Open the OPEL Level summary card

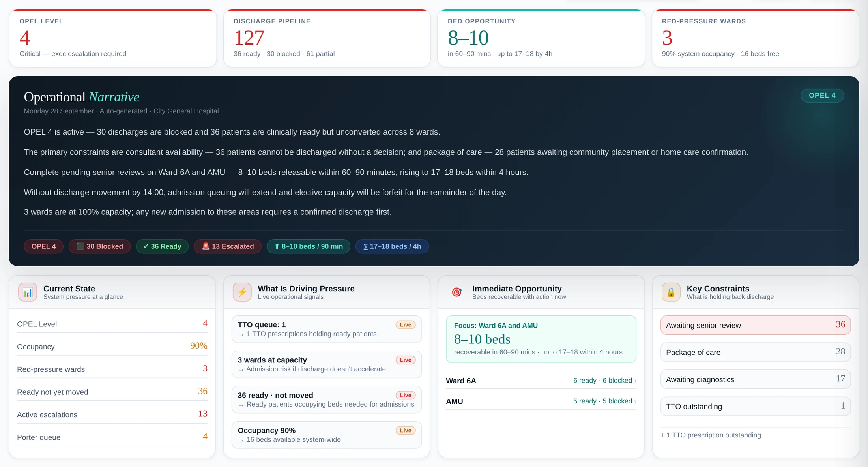pyautogui.click(x=113, y=38)
